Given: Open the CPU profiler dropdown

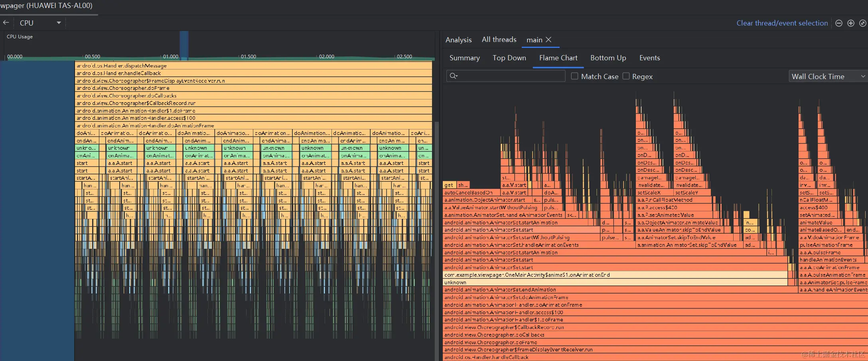Looking at the screenshot, I should click(x=40, y=23).
